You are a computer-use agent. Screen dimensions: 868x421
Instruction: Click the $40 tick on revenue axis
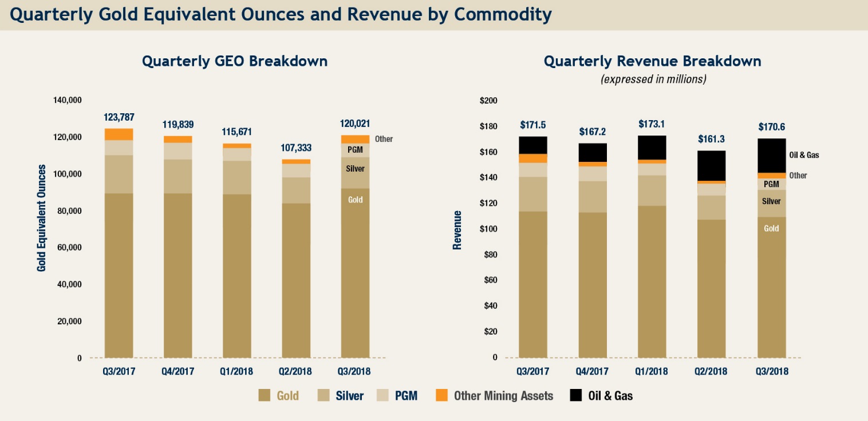491,305
